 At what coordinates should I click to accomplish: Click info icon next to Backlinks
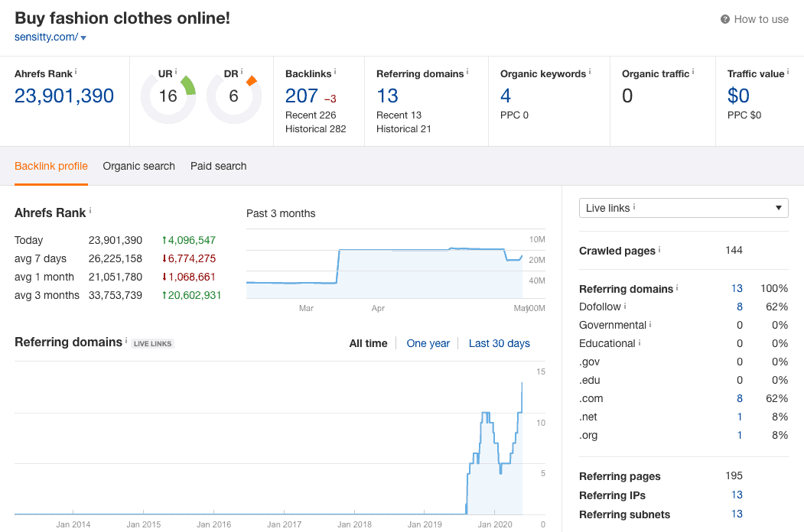click(x=335, y=72)
